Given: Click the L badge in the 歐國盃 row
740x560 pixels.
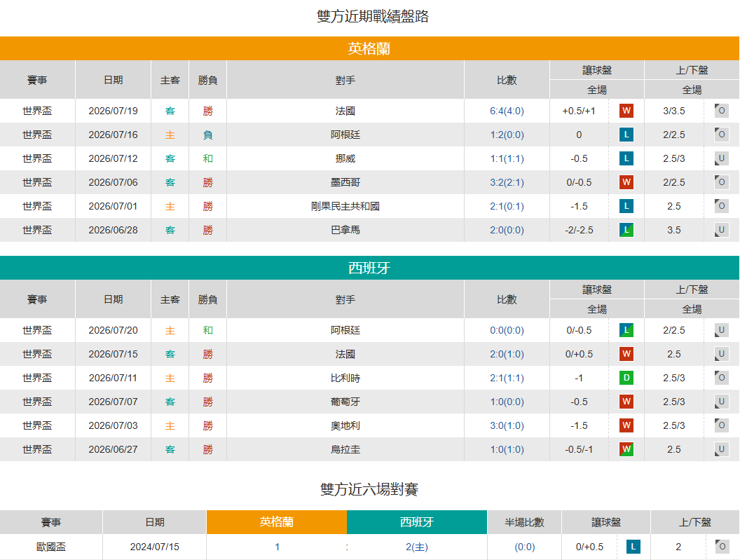Looking at the screenshot, I should [633, 547].
